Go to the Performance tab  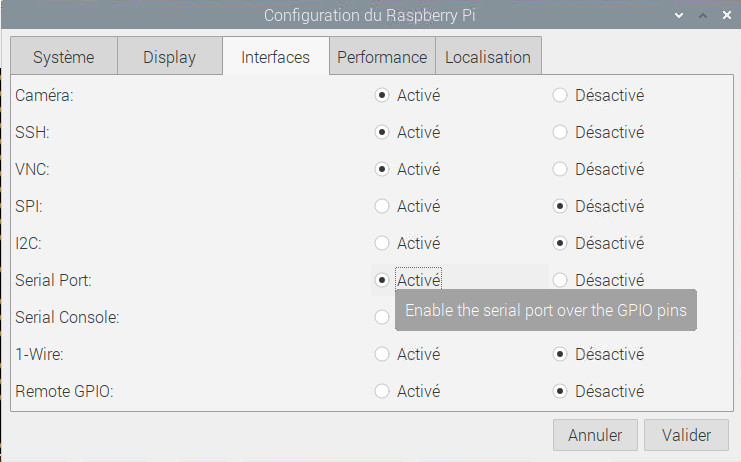(382, 57)
